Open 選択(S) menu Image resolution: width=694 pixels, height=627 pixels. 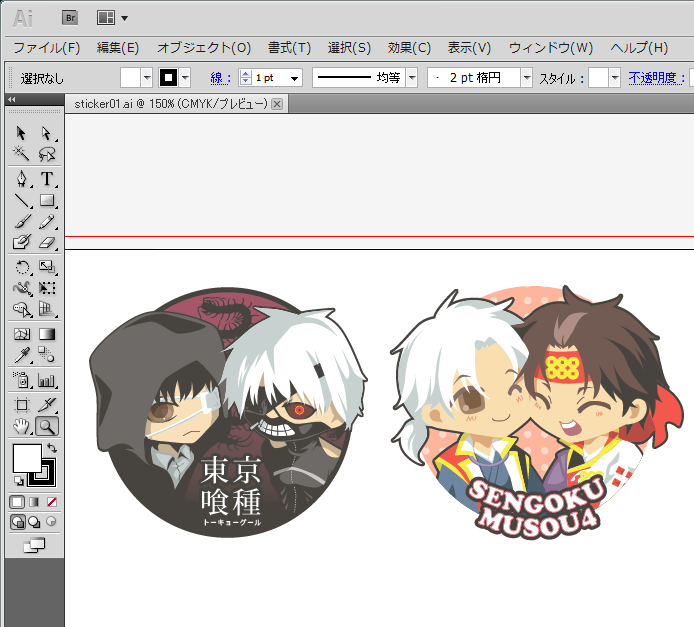(349, 47)
